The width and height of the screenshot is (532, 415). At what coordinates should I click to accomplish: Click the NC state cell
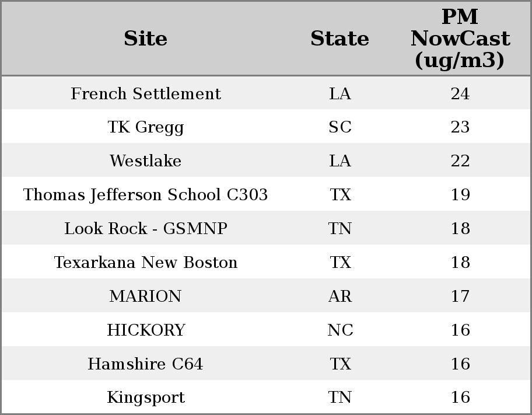click(340, 330)
